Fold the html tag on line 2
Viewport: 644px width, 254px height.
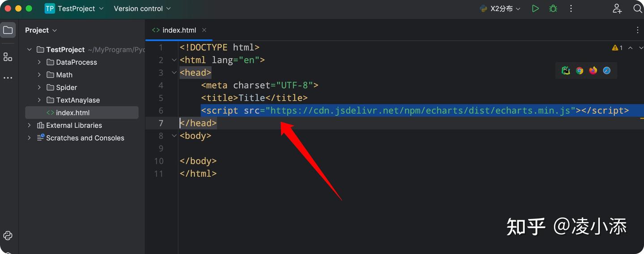click(174, 60)
